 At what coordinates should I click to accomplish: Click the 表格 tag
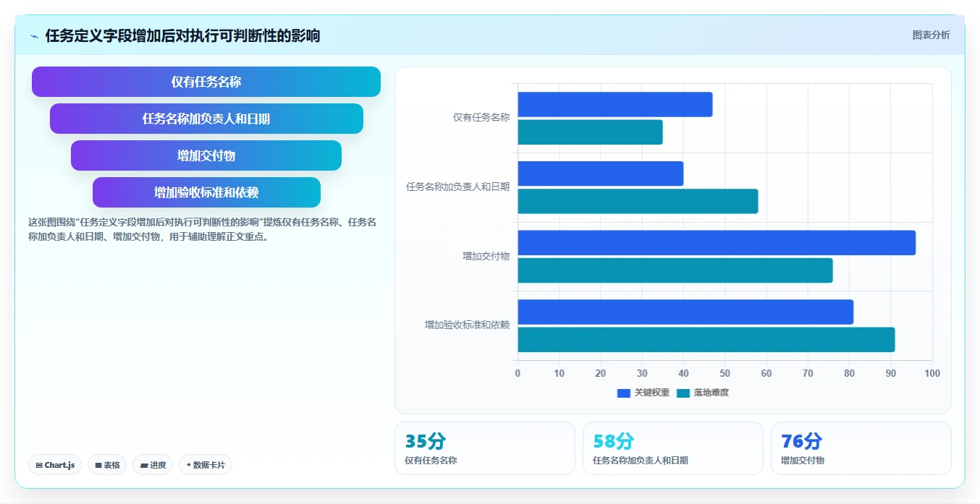(108, 465)
